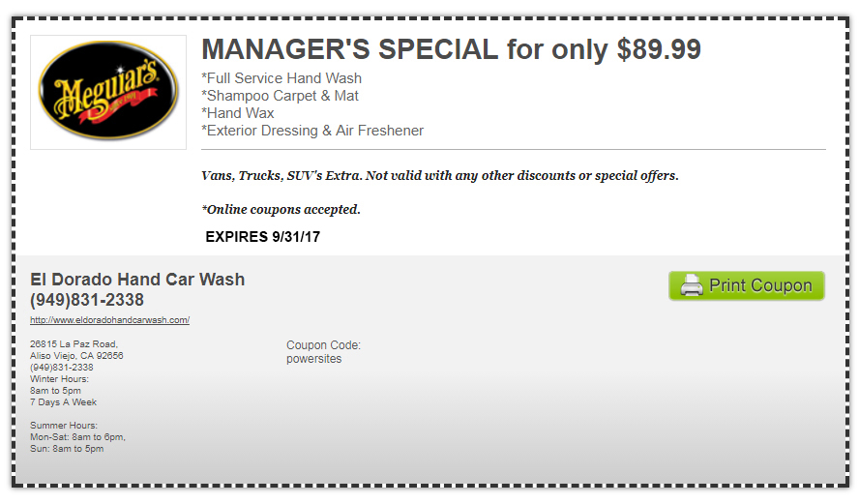The image size is (859, 504).
Task: Click the Print Coupon button
Action: [x=746, y=285]
